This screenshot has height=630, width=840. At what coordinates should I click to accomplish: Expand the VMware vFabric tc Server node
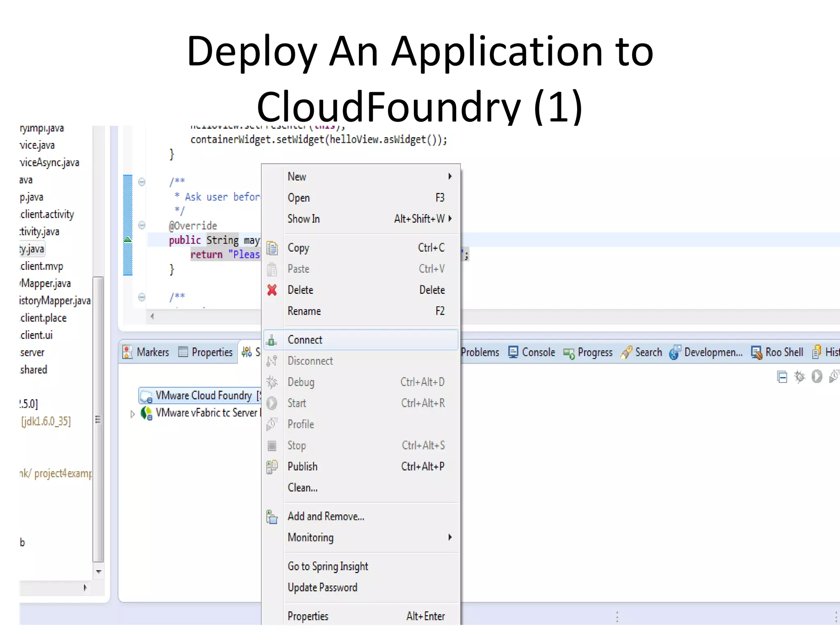point(132,414)
